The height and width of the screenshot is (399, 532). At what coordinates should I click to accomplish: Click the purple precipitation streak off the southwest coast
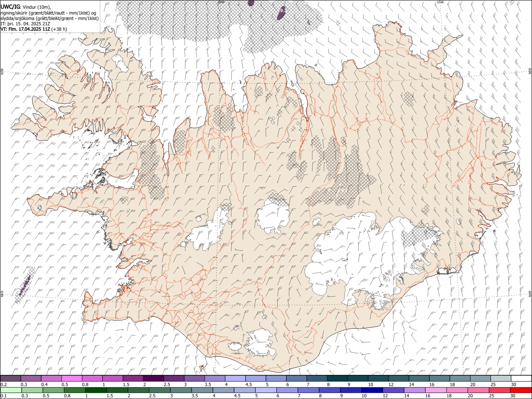[x=26, y=286]
